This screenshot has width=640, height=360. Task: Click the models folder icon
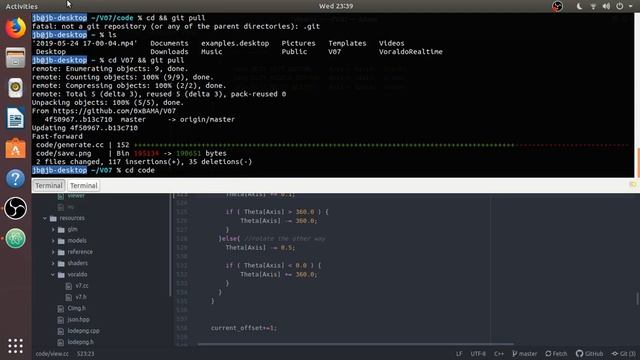click(x=61, y=241)
